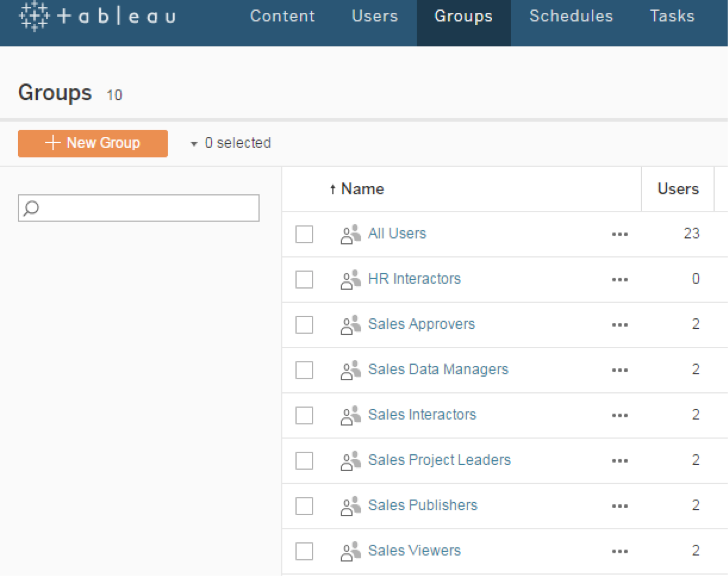The height and width of the screenshot is (576, 728).
Task: Click the group icon beside Sales Viewers
Action: [x=350, y=551]
